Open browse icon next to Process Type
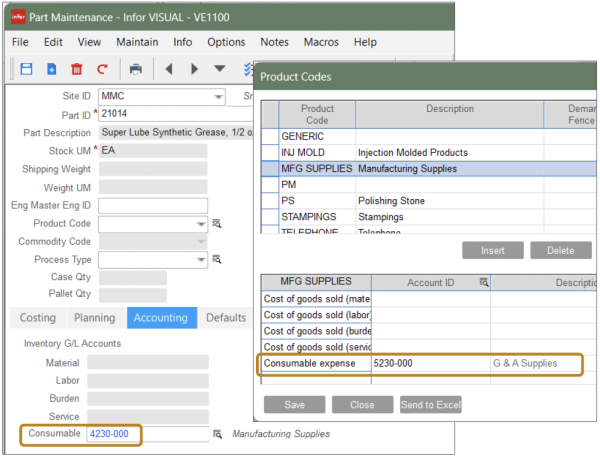This screenshot has height=457, width=600. coord(217,259)
